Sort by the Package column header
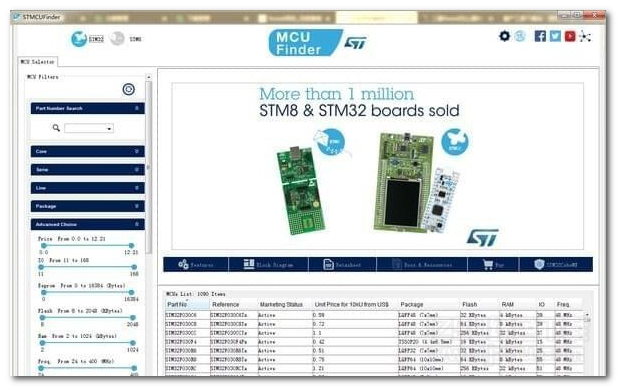Image resolution: width=617 pixels, height=387 pixels. point(429,304)
